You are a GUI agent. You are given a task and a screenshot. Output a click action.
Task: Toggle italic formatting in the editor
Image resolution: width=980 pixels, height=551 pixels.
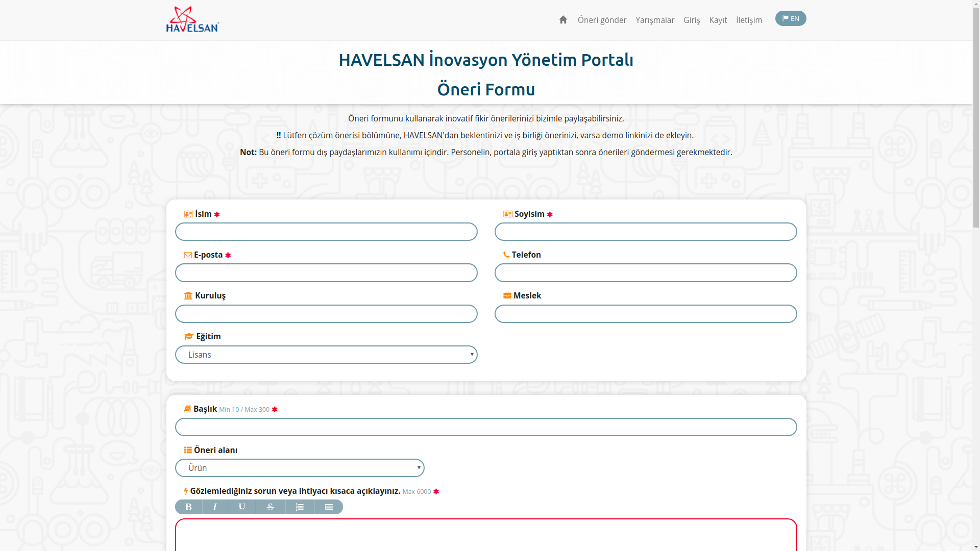pyautogui.click(x=215, y=507)
